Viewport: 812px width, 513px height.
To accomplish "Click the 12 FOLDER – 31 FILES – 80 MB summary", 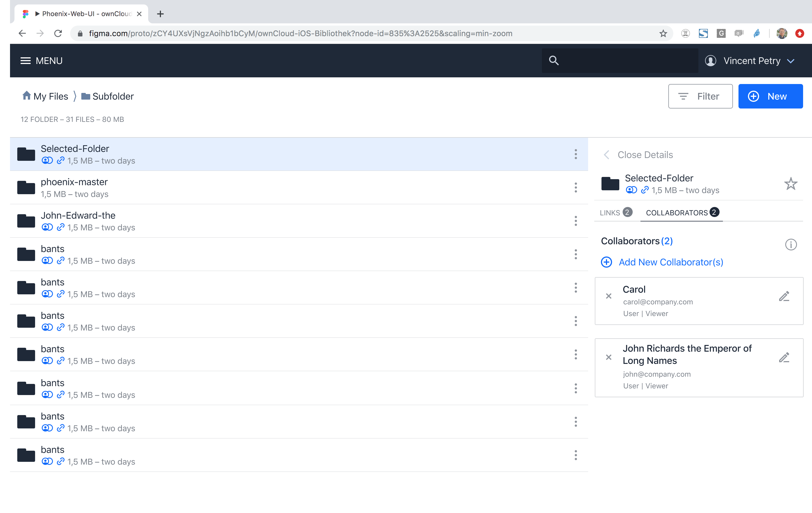I will pos(72,120).
